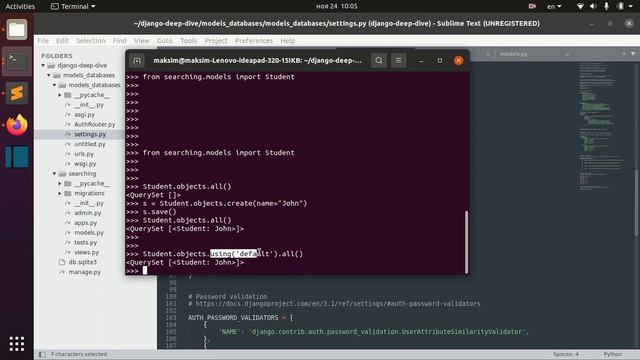This screenshot has height=360, width=640.
Task: Open AuthRouter.py in sidebar
Action: point(95,124)
